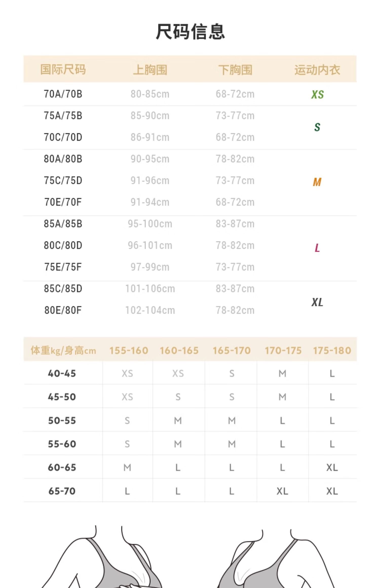Select the 70A/70B size row label
The image size is (380, 588).
[63, 94]
